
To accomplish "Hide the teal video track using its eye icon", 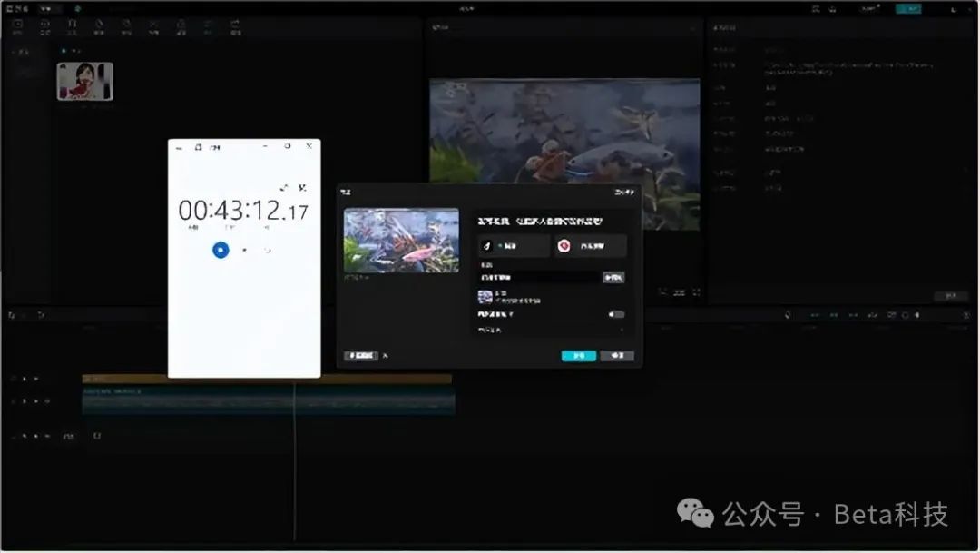I will pos(36,401).
